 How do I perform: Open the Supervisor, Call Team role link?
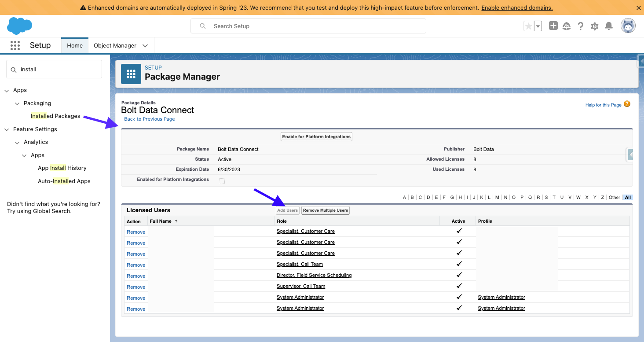click(301, 286)
